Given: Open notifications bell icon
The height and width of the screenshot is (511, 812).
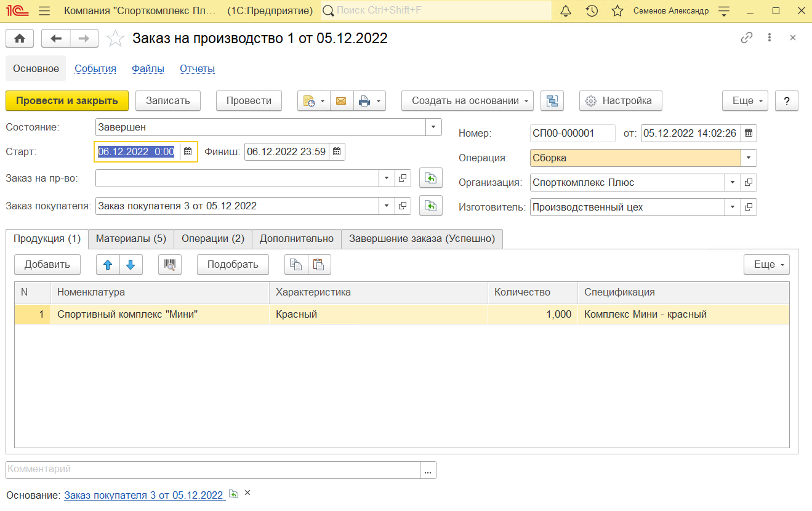Looking at the screenshot, I should [x=566, y=11].
